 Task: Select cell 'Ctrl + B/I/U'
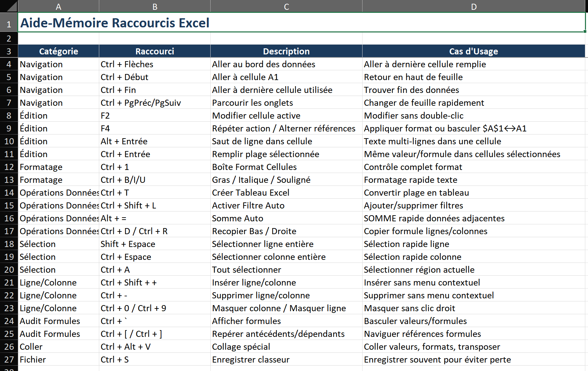pyautogui.click(x=155, y=180)
